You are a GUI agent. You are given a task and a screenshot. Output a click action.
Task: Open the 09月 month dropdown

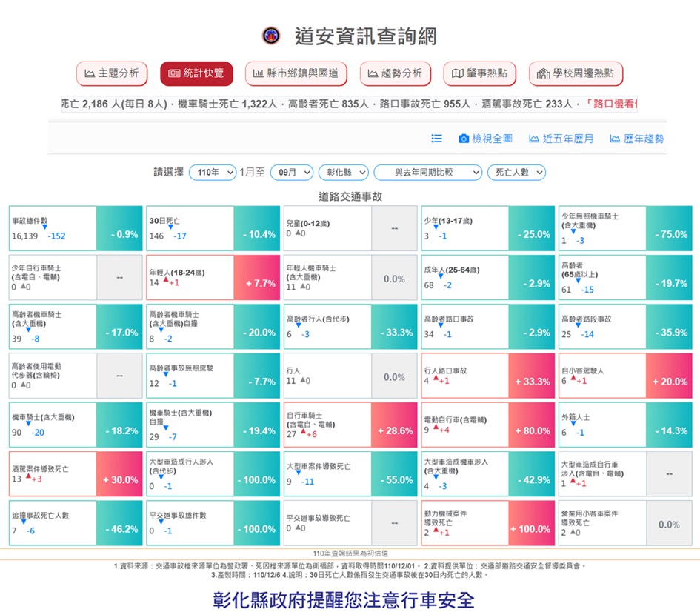click(292, 173)
